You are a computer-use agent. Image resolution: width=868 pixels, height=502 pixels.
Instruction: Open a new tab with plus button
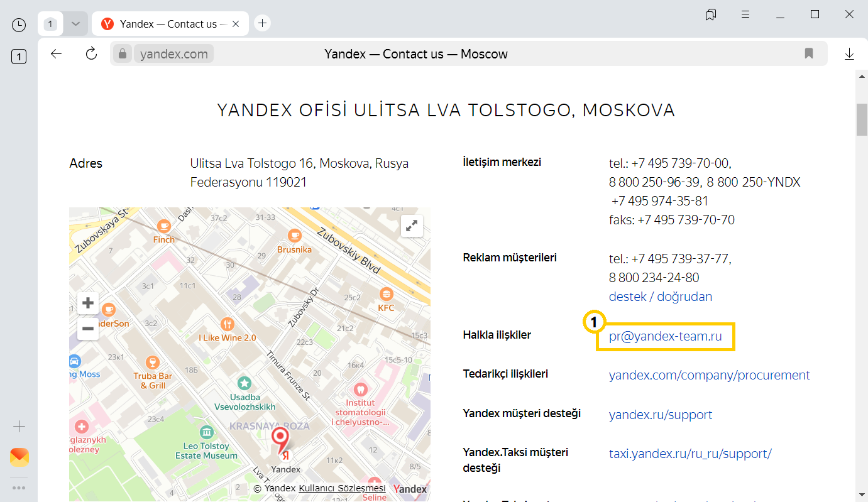pyautogui.click(x=263, y=23)
